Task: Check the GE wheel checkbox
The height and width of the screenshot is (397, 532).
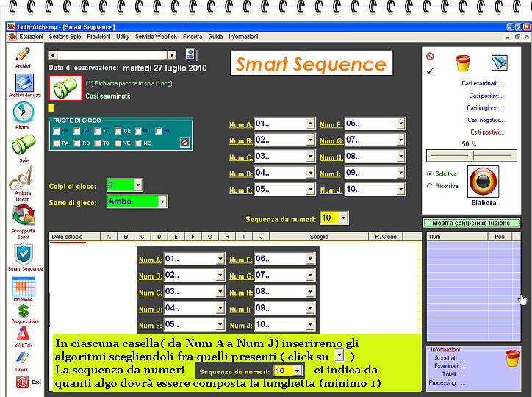Action: point(118,131)
